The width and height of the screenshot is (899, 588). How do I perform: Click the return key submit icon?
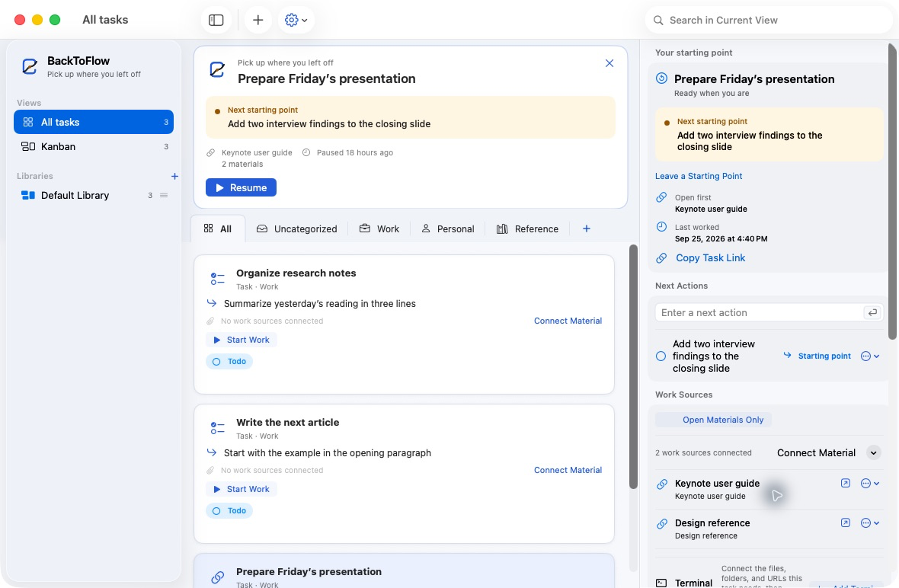tap(872, 312)
